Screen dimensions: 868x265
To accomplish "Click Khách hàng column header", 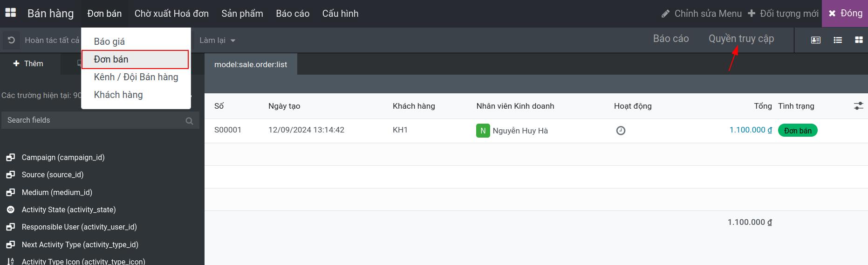I will [x=414, y=106].
